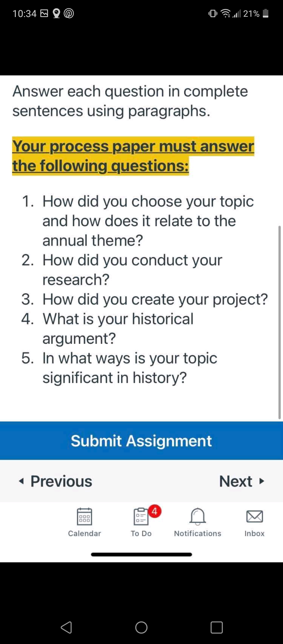
Task: Select the Notifications tab label
Action: pos(198,534)
